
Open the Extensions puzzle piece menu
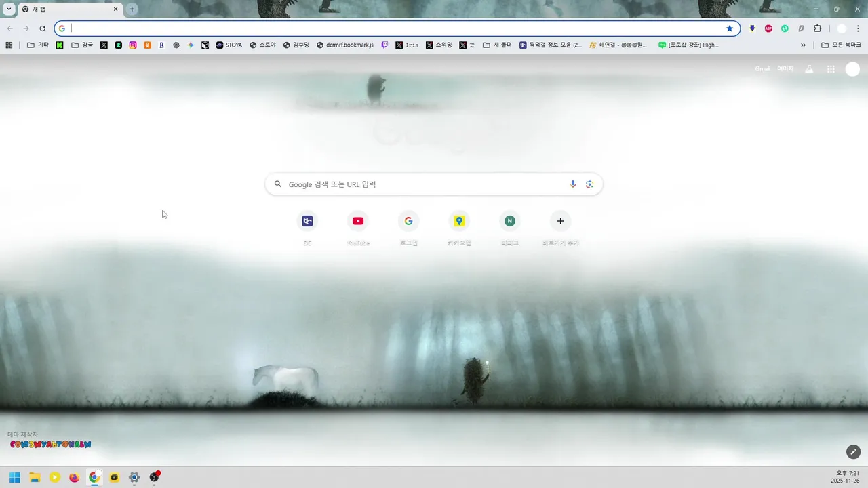pos(817,28)
